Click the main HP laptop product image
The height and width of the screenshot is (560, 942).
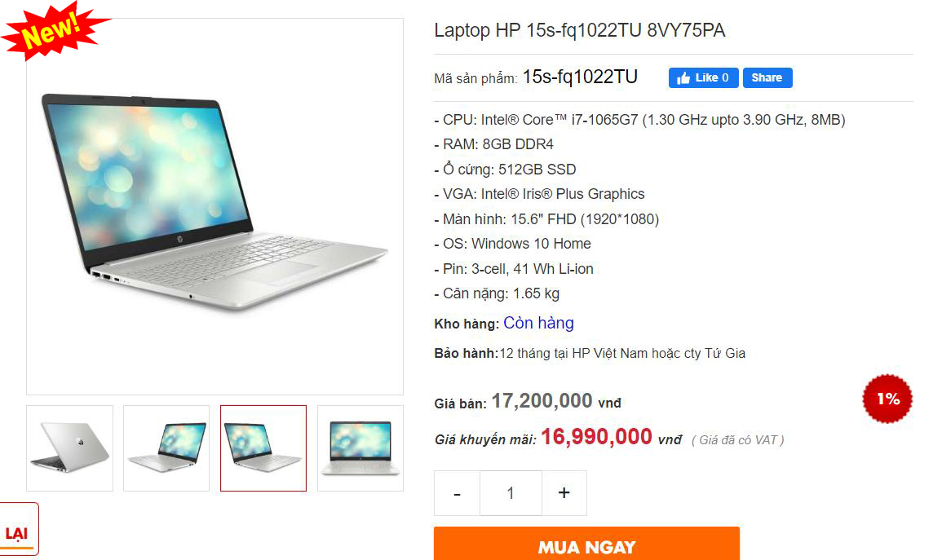(x=214, y=206)
